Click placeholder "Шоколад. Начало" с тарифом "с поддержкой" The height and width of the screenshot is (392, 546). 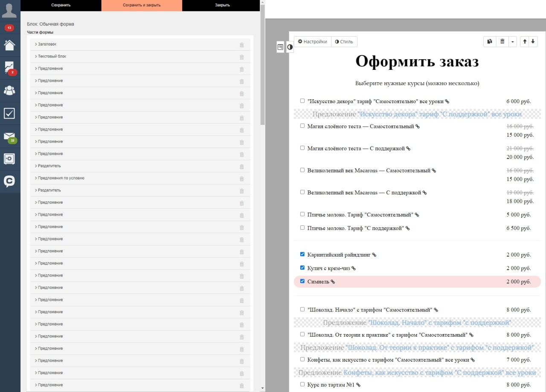click(x=417, y=323)
